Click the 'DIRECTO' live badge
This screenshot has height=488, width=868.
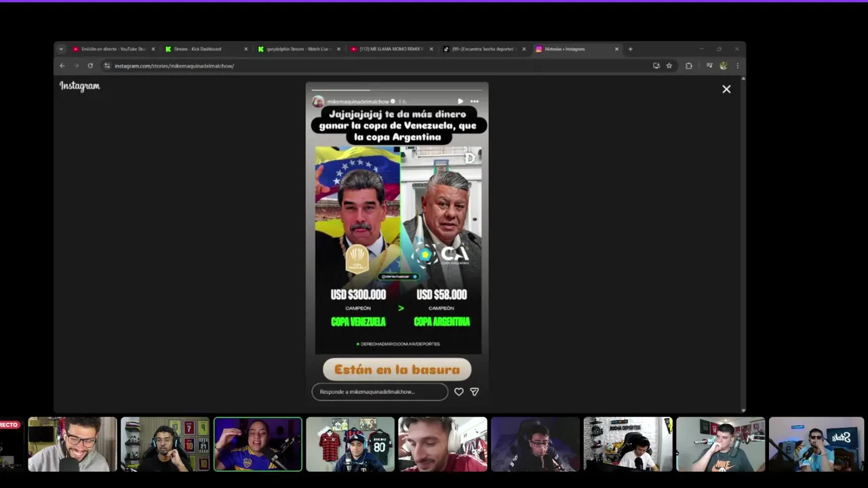[x=9, y=425]
